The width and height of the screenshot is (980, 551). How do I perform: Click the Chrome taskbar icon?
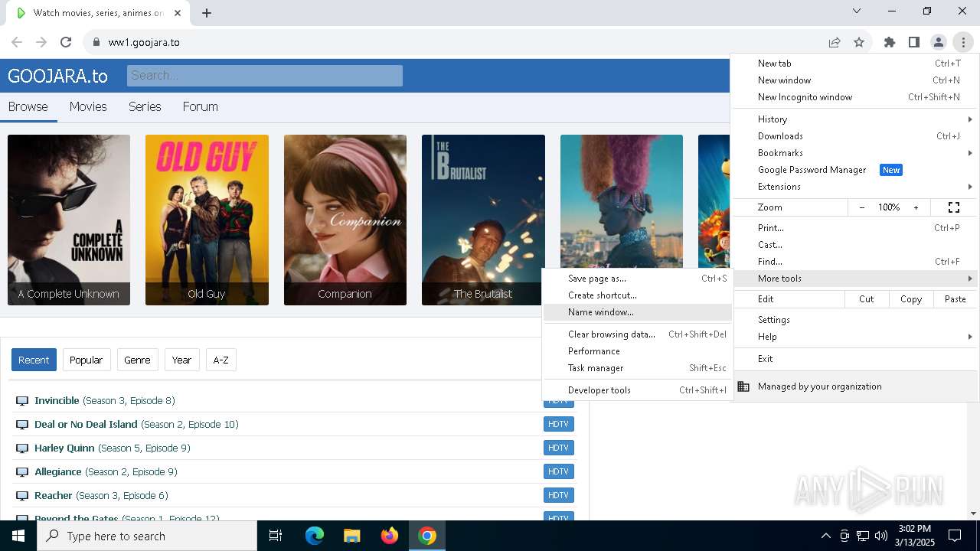[427, 536]
